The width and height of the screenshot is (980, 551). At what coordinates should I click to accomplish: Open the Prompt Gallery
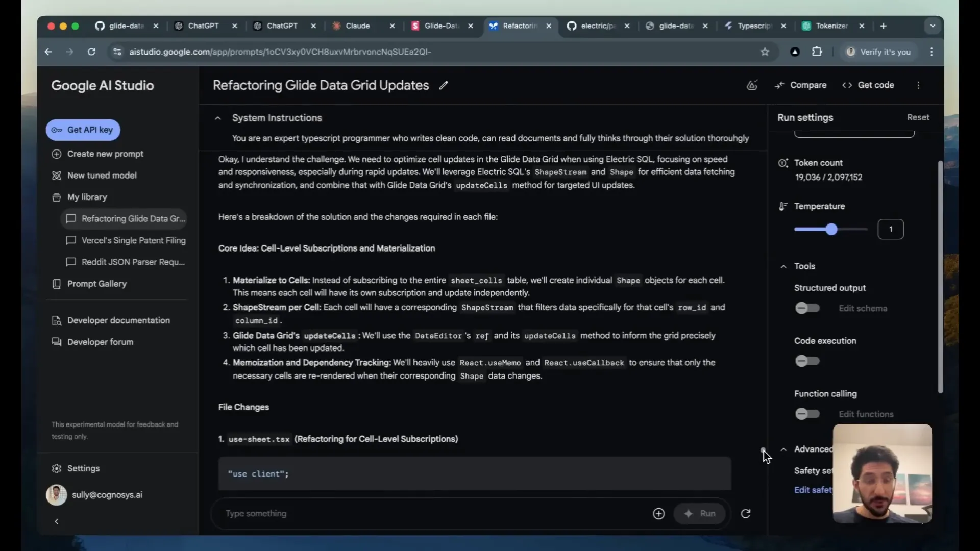[x=89, y=284]
